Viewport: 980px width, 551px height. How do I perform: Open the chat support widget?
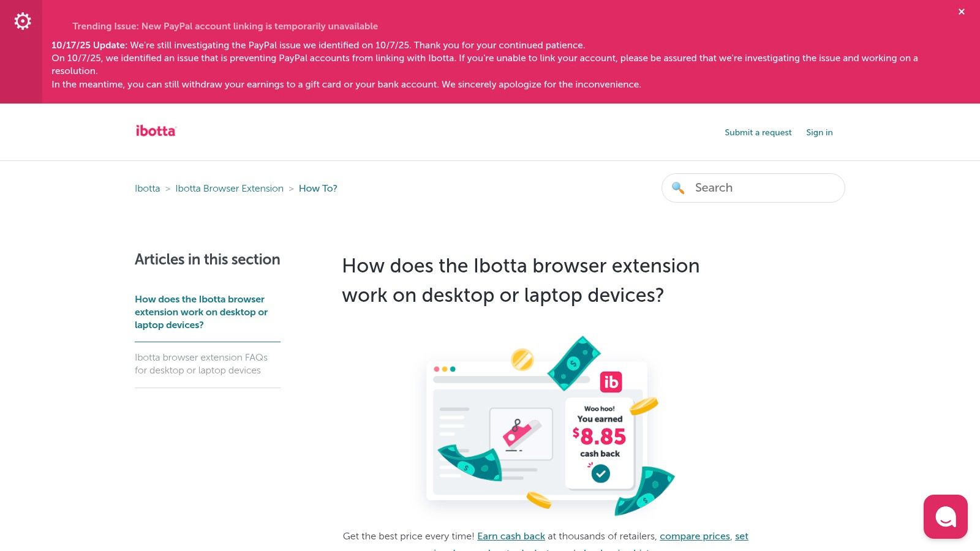pos(945,516)
